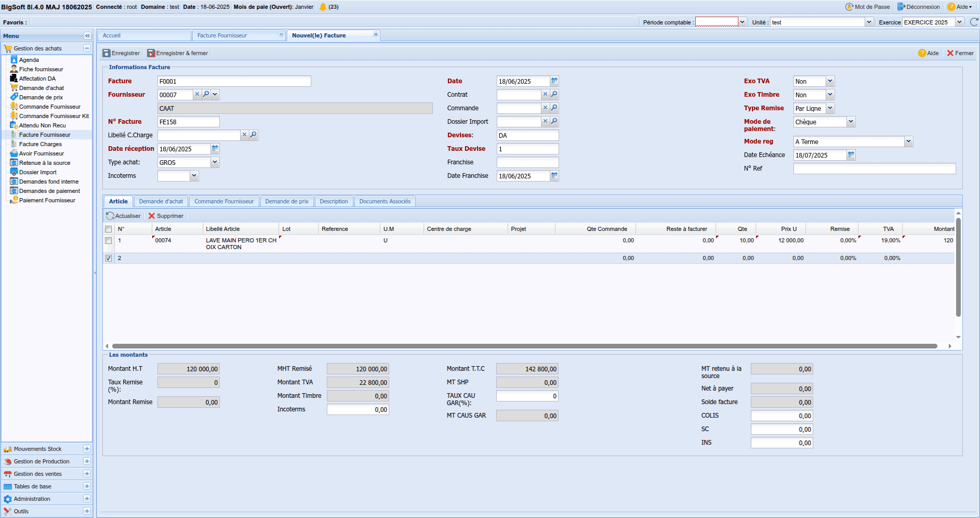Viewport: 980px width, 518px height.
Task: Open Dossier Import in sidebar
Action: tap(38, 172)
